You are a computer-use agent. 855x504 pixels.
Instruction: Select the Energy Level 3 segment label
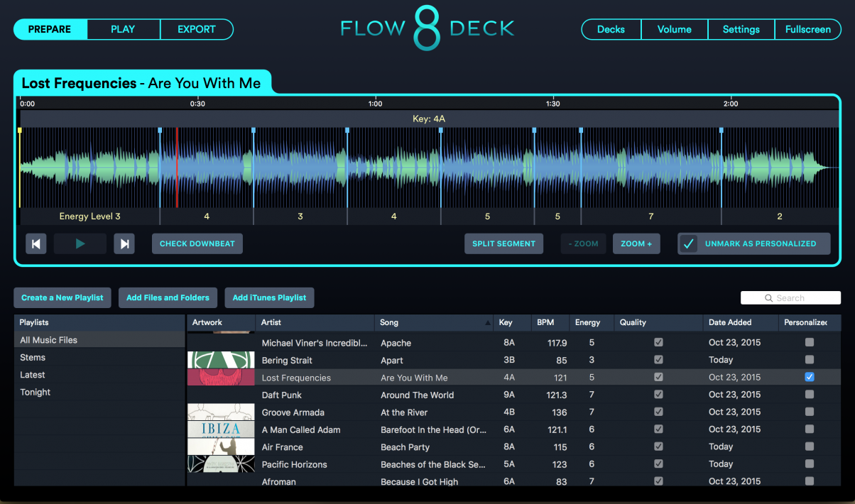pos(90,217)
